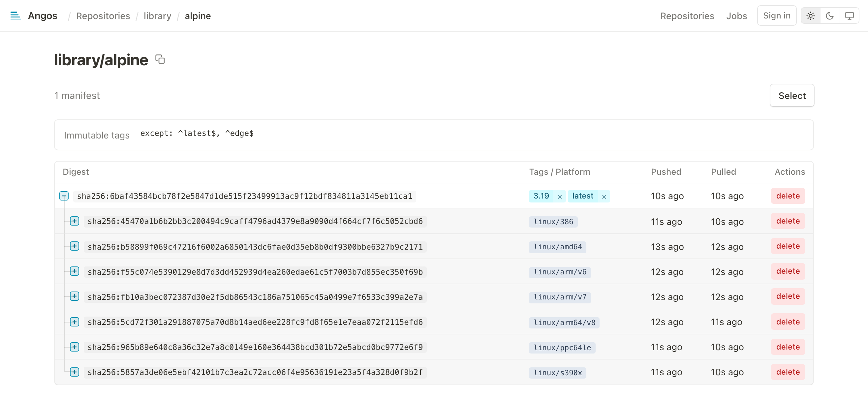Switch to dark theme
Image resolution: width=868 pixels, height=401 pixels.
pos(830,16)
